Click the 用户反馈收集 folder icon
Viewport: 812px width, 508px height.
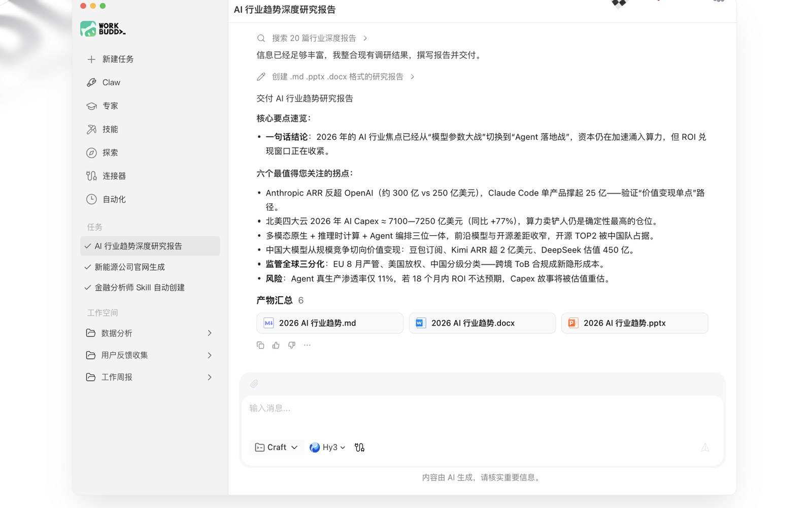coord(91,355)
